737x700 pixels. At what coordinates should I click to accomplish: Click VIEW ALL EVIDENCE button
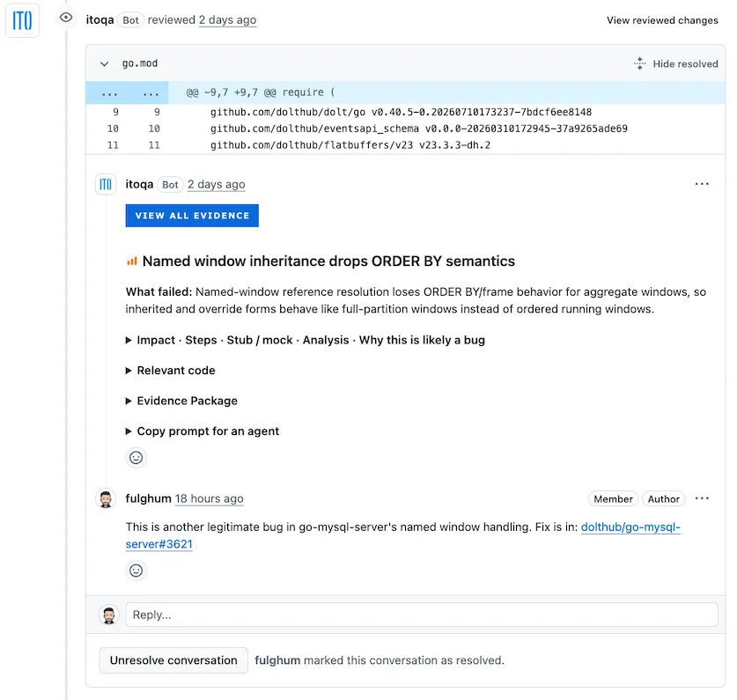click(x=192, y=216)
